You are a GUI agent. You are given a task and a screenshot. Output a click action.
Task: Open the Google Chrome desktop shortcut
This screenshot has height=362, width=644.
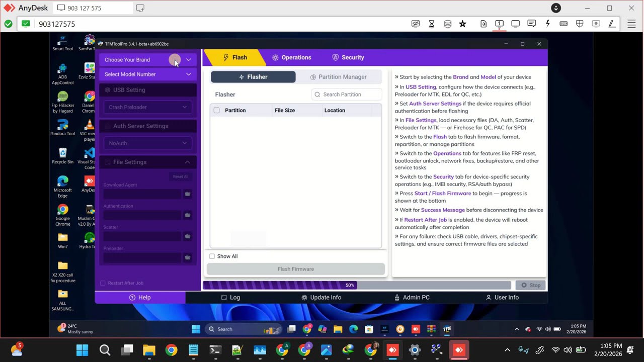pos(63,215)
